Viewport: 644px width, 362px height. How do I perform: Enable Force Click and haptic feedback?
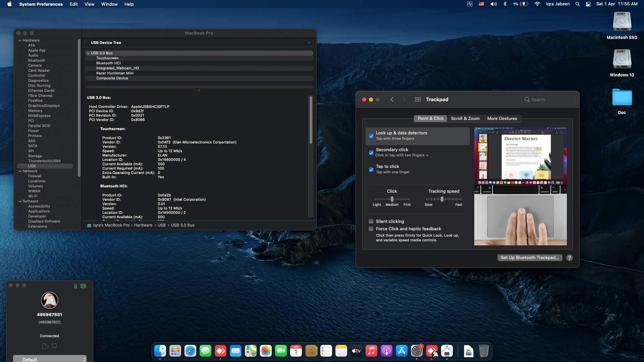pos(371,229)
